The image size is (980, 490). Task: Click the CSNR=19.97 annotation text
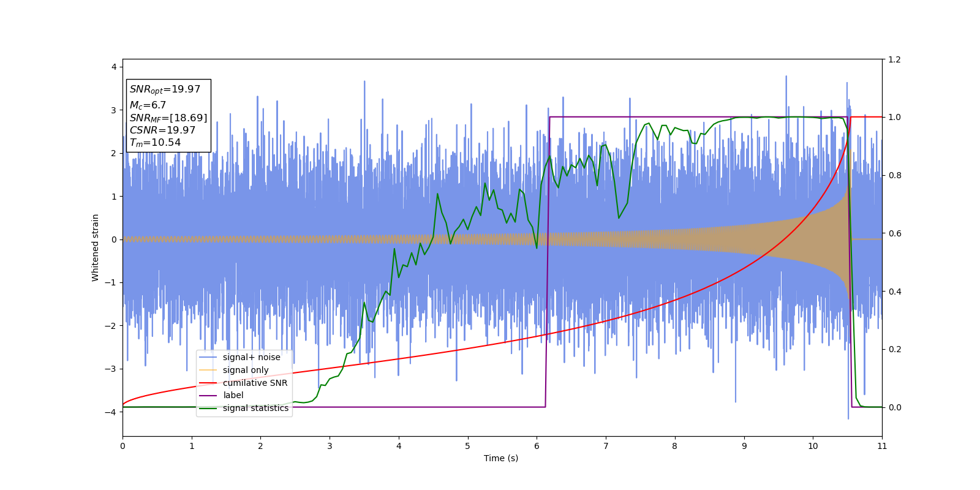pos(162,130)
